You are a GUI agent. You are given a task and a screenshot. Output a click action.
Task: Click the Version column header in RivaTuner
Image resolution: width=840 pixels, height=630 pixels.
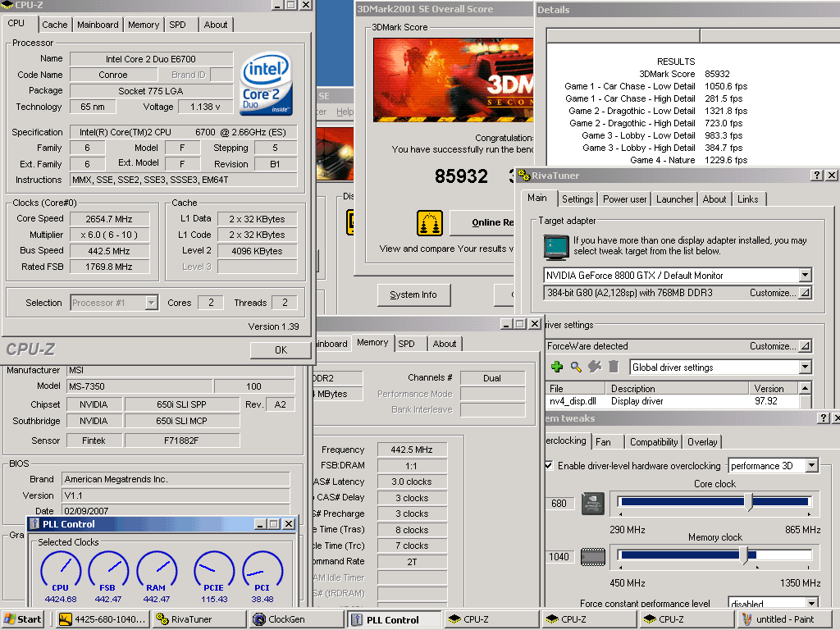(773, 388)
